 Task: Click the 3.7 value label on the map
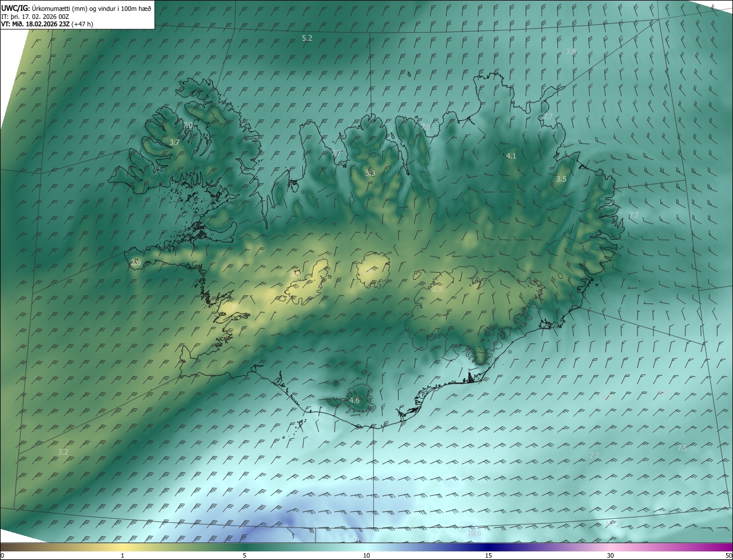tap(175, 142)
